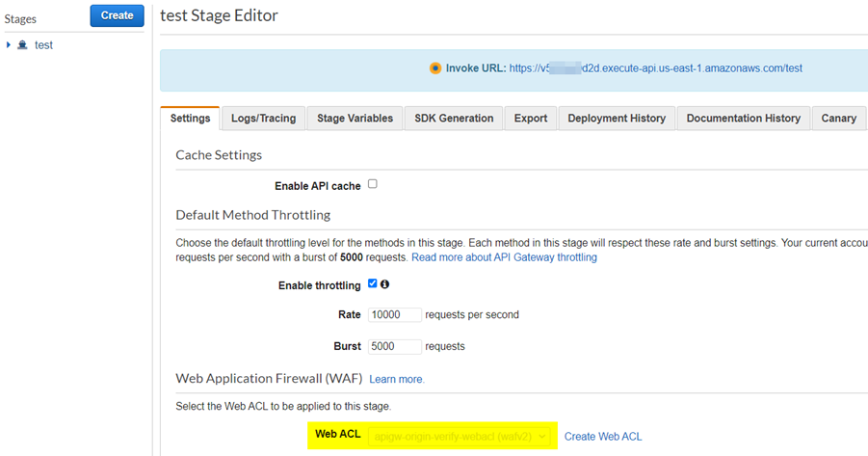Viewport: 868px width, 456px height.
Task: Enable the API cache checkbox
Action: [x=373, y=184]
